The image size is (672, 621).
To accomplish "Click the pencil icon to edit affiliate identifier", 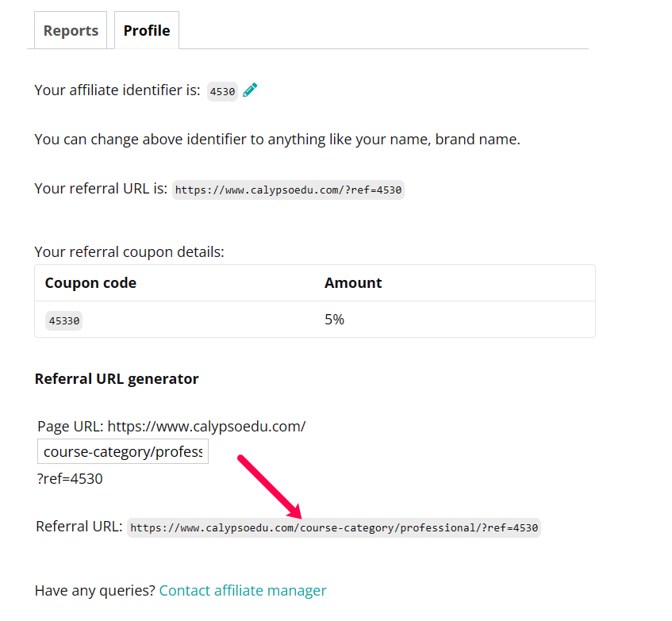I will [251, 90].
